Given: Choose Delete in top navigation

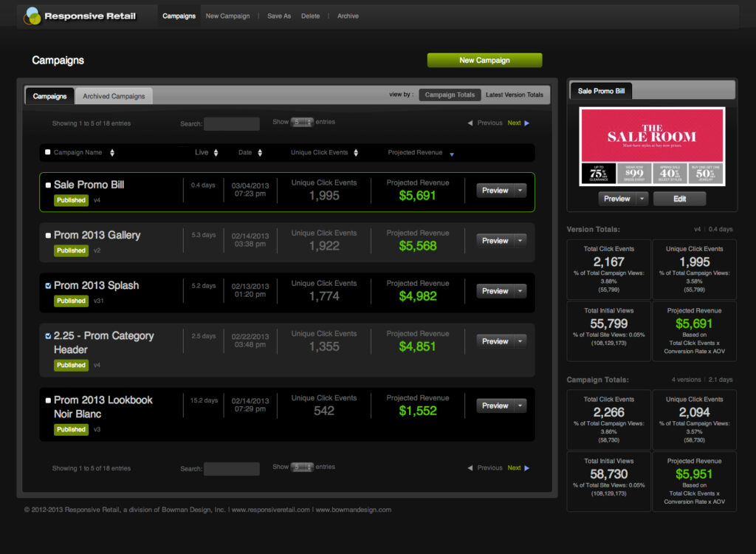Looking at the screenshot, I should click(x=311, y=16).
